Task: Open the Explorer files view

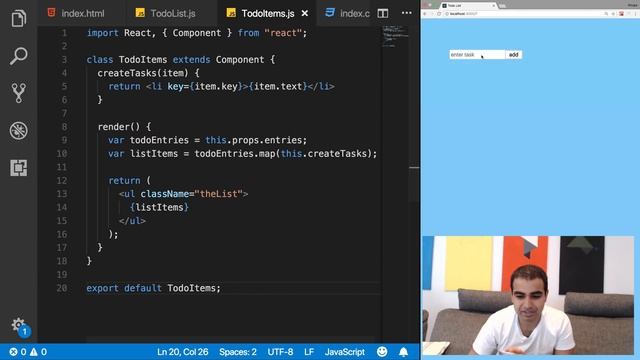Action: coord(18,18)
